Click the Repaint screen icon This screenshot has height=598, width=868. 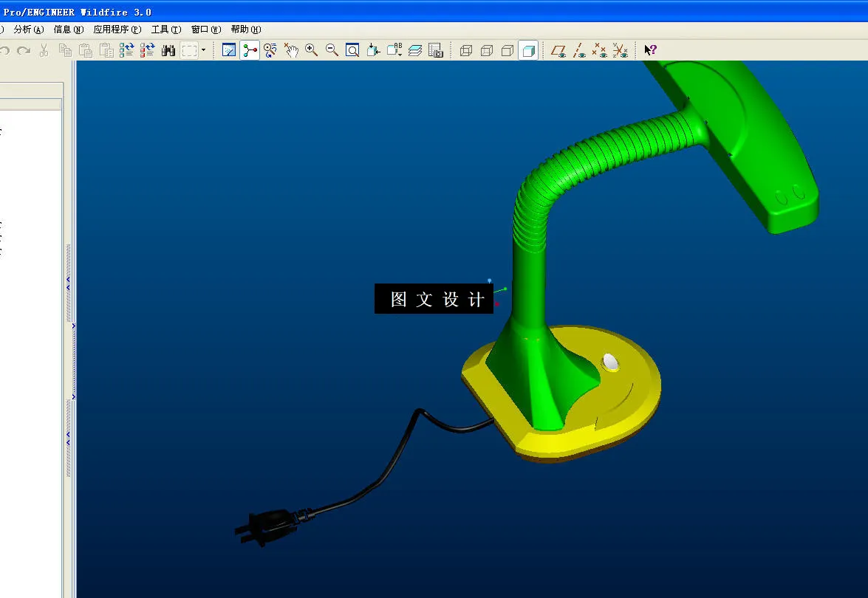click(x=228, y=51)
